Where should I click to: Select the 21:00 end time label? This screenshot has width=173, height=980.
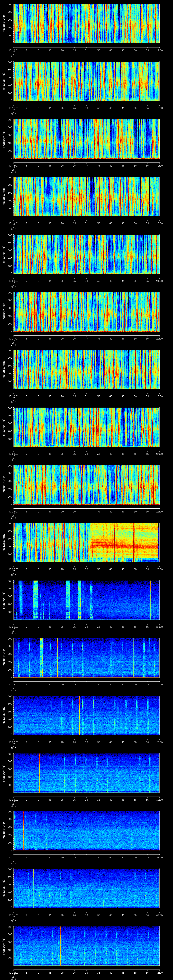click(x=159, y=280)
